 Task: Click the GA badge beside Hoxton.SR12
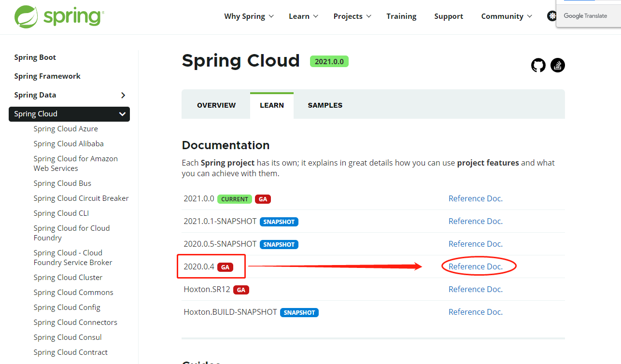tap(241, 290)
